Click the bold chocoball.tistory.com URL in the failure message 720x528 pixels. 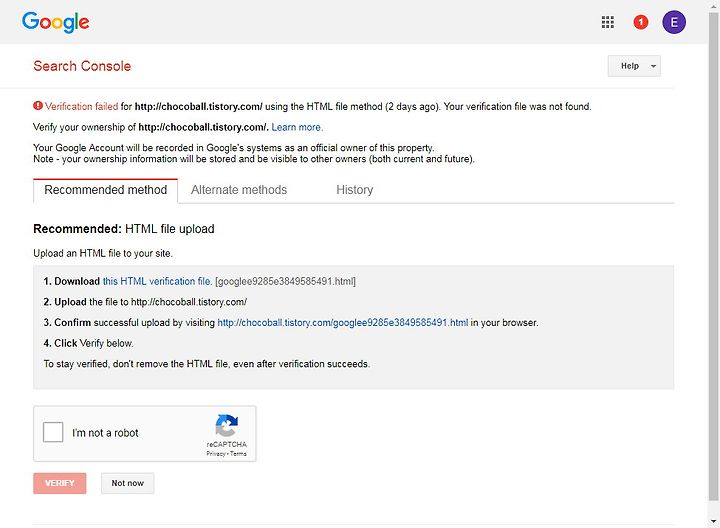click(x=198, y=107)
